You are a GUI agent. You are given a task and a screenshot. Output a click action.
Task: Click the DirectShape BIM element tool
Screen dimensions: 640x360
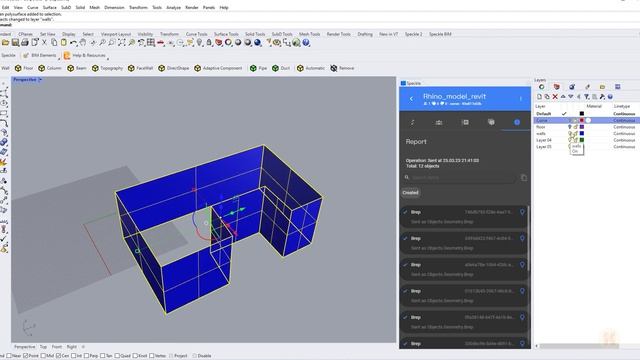point(173,68)
